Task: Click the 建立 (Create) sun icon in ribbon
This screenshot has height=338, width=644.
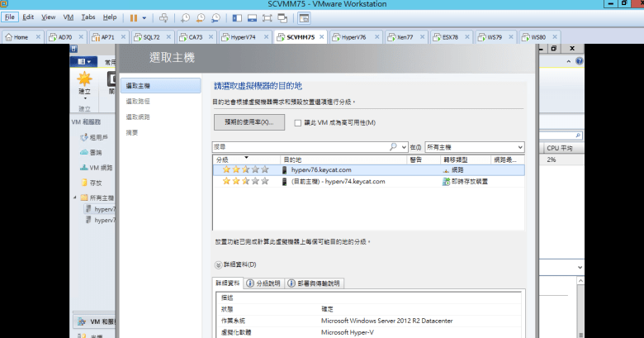Action: tap(84, 80)
